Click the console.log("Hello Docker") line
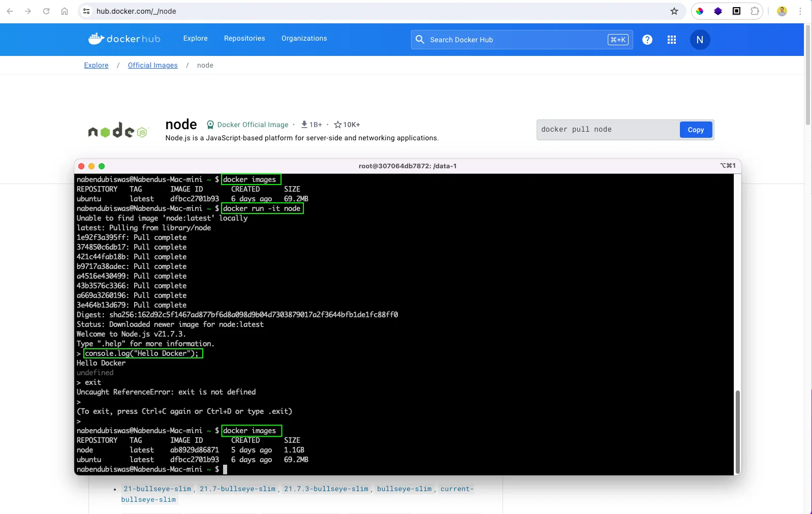 142,353
